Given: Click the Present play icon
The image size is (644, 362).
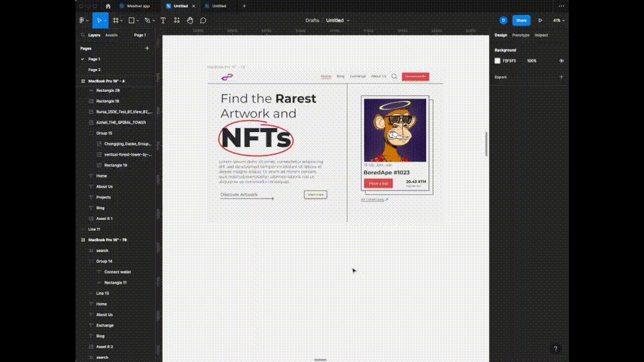Looking at the screenshot, I should tap(540, 21).
